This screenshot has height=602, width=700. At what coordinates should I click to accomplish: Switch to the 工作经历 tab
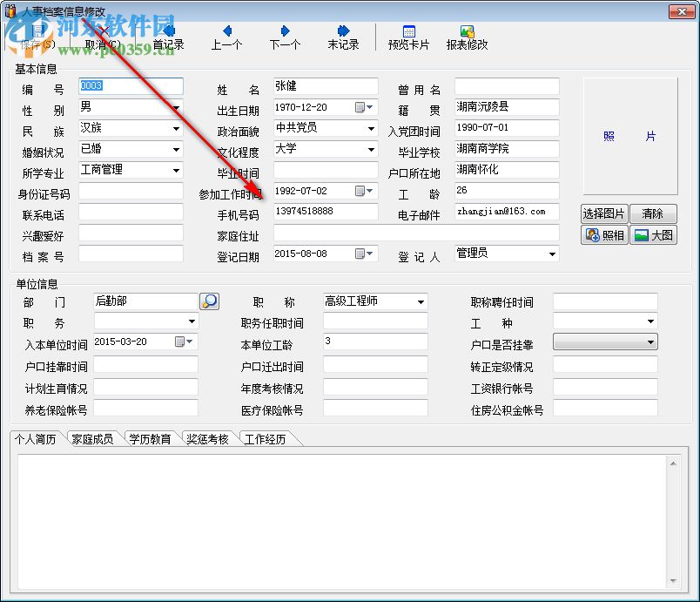click(266, 439)
